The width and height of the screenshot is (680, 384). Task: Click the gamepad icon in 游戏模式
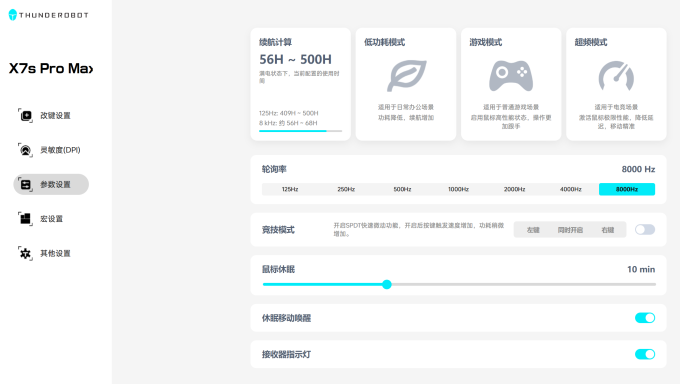(511, 76)
